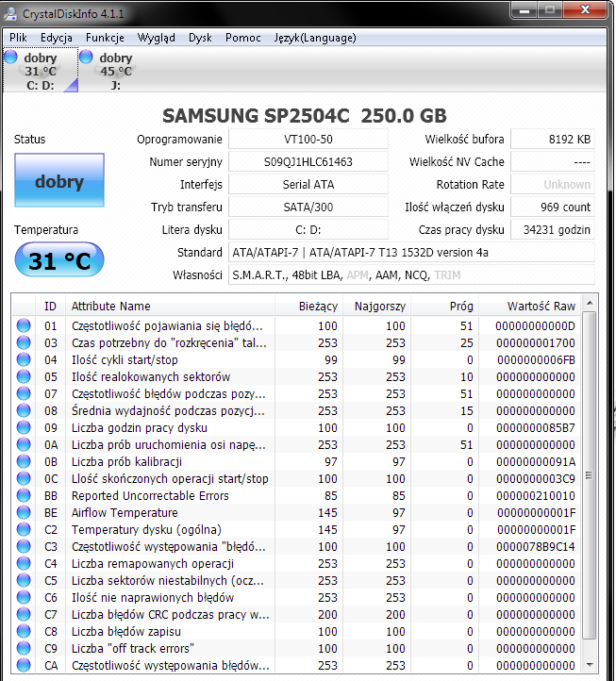
Task: Click status orb for attribute CA row
Action: (24, 665)
